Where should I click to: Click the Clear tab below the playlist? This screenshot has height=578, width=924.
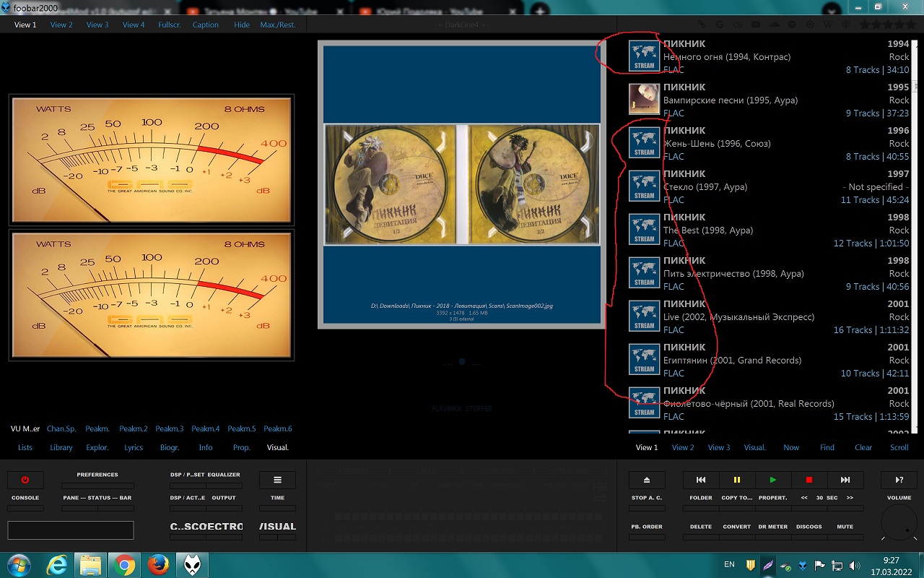863,447
